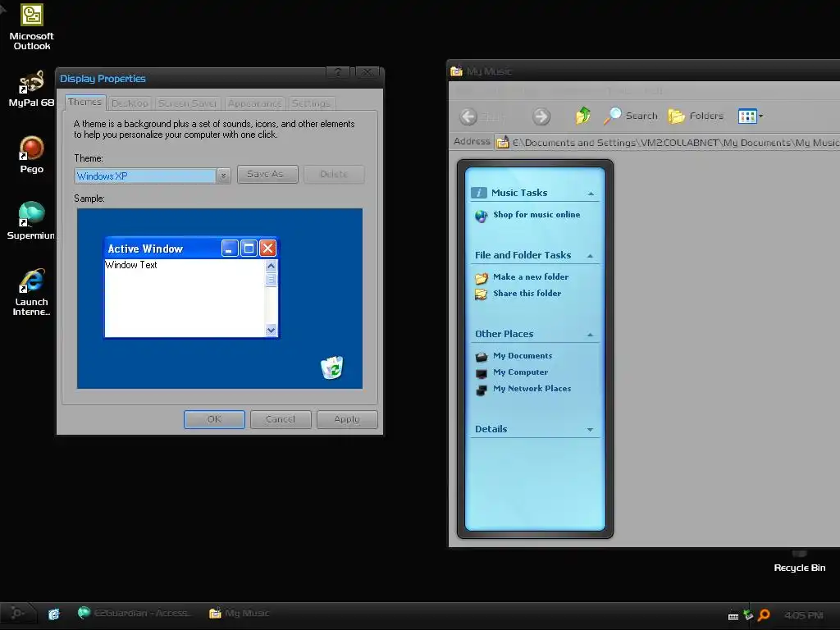Switch to the Themes tab
This screenshot has width=840, height=630.
84,102
